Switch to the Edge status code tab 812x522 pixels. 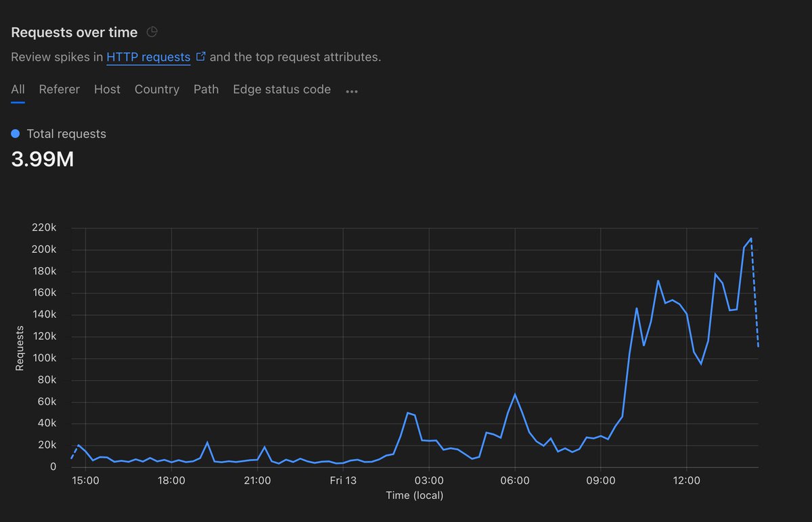click(282, 89)
